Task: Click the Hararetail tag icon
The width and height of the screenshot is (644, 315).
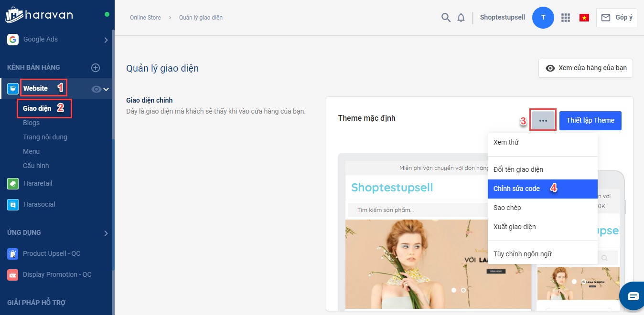Action: [13, 183]
